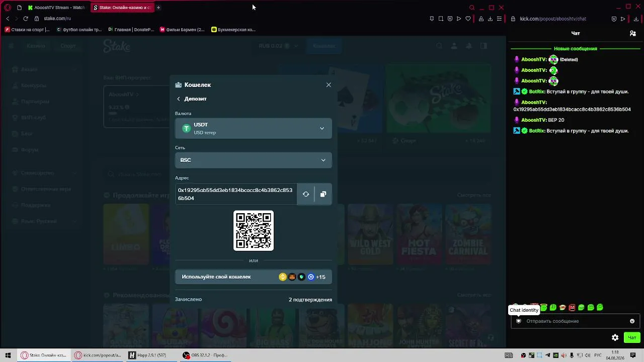Viewport: 644px width, 362px height.
Task: Open the Windows Start menu
Action: point(8,355)
